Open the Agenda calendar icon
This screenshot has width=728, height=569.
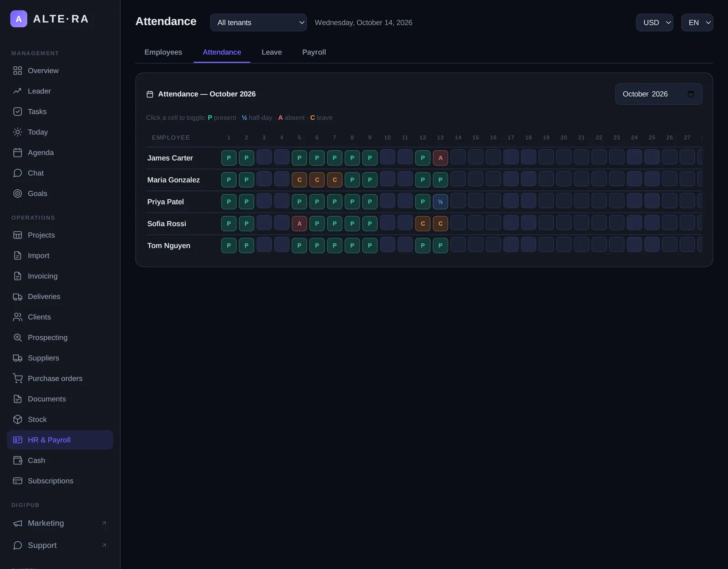tap(17, 152)
